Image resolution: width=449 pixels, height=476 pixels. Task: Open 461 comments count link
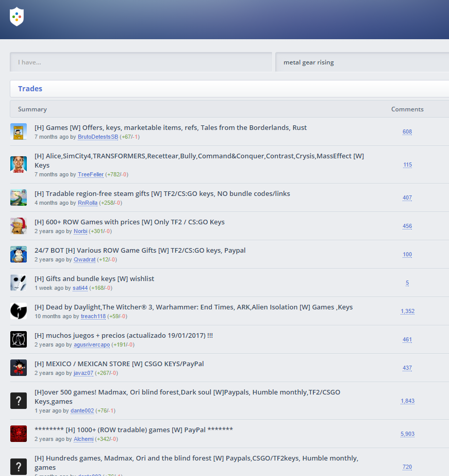pos(407,340)
